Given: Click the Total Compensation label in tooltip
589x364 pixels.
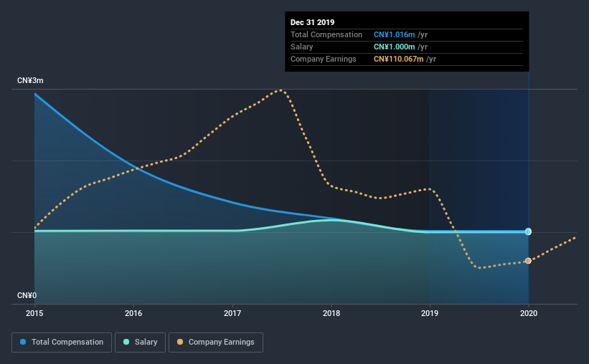Looking at the screenshot, I should click(326, 35).
